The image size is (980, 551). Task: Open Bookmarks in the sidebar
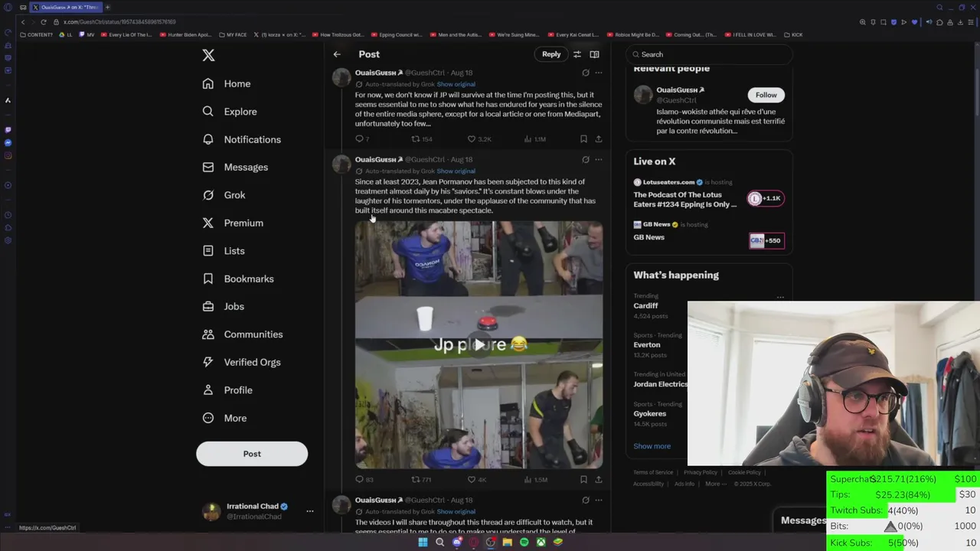tap(238, 279)
